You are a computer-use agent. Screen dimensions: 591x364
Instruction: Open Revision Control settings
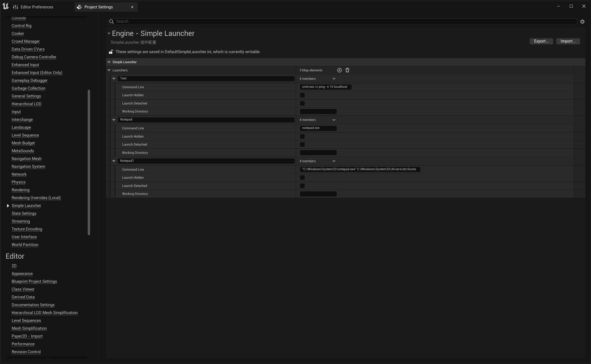click(26, 352)
